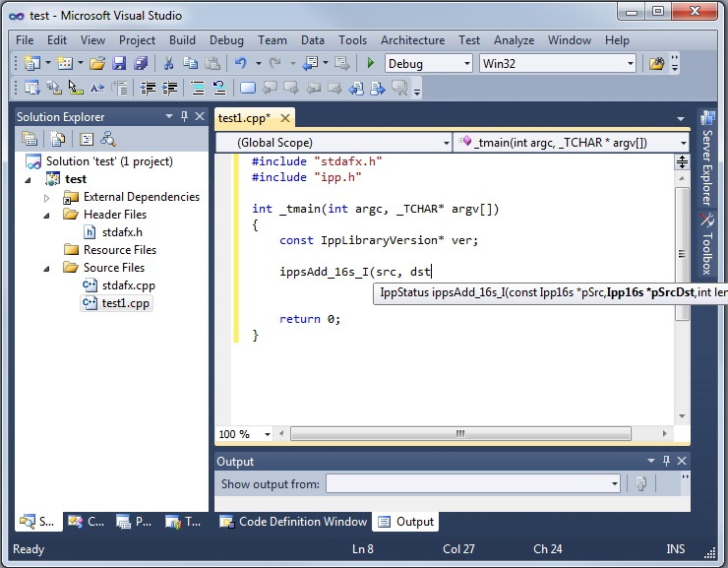Click the Save All toolbar icon

pos(140,64)
